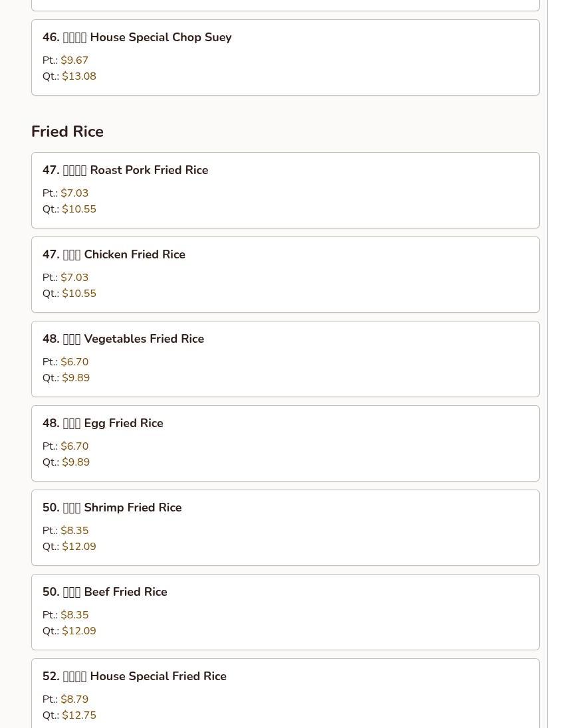
Task: Pick the Vegetables Fried Rice $6.70 pint price
Action: [74, 362]
